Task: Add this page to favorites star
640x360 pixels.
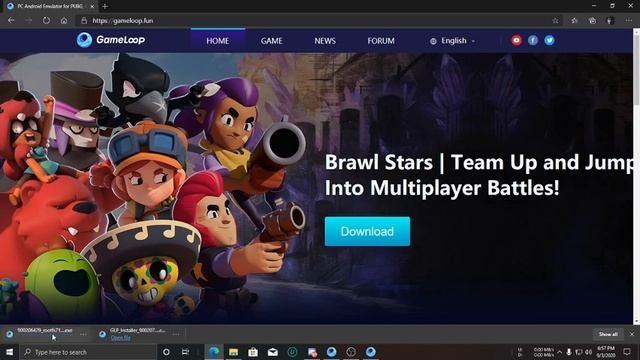Action: [x=555, y=20]
